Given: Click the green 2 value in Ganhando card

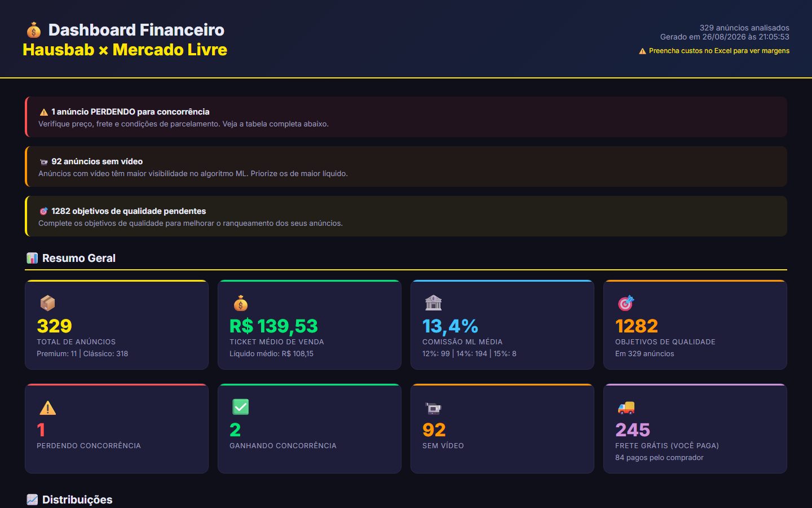Looking at the screenshot, I should [x=235, y=430].
